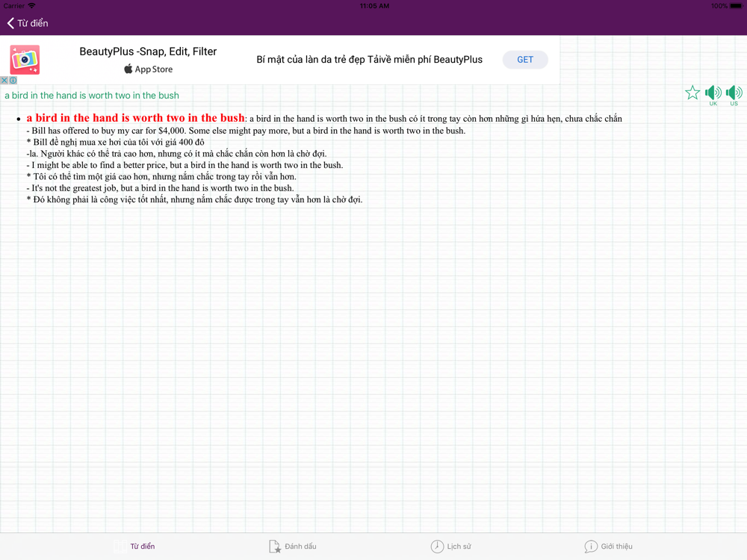
Task: Play UK pronunciation speaker
Action: (713, 94)
